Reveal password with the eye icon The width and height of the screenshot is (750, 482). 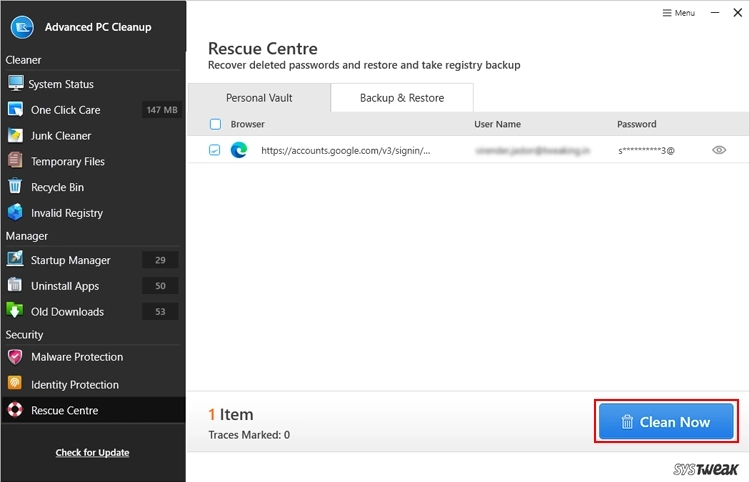(x=719, y=150)
